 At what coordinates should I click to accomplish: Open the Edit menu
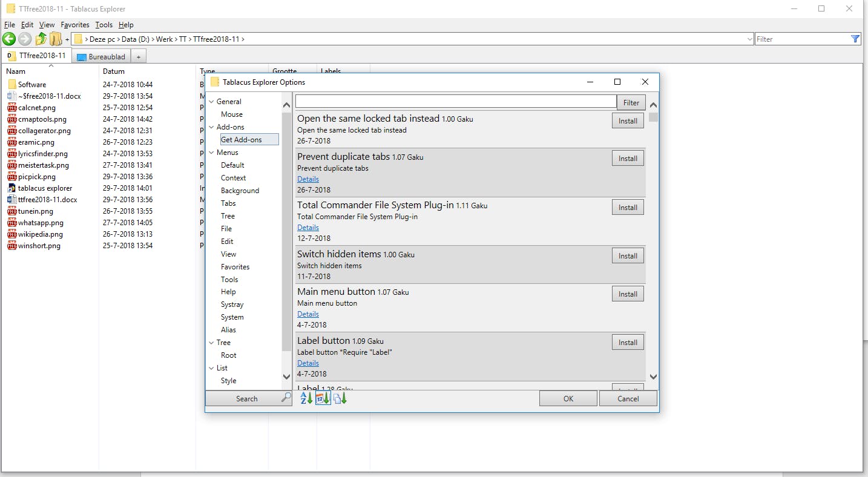pyautogui.click(x=27, y=25)
